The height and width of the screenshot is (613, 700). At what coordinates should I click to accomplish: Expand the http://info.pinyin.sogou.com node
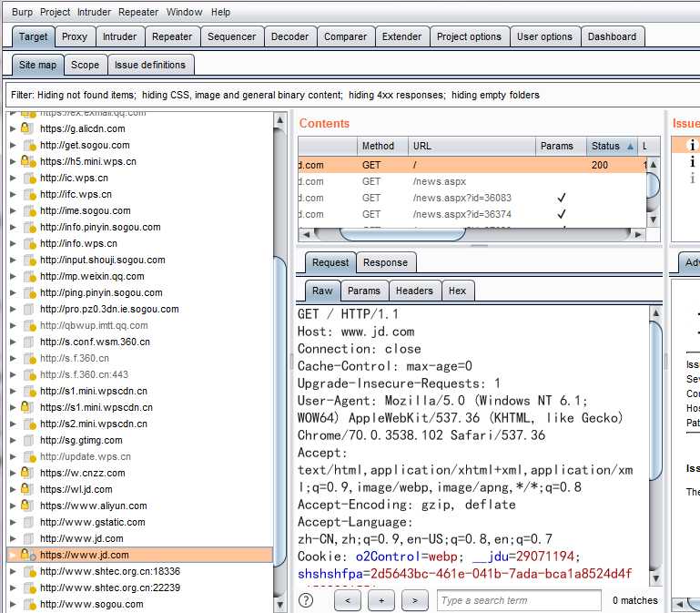(x=13, y=228)
